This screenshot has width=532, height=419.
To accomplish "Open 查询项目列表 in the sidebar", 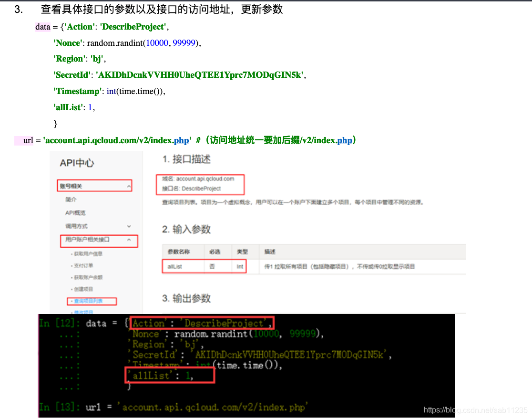I will (x=88, y=301).
